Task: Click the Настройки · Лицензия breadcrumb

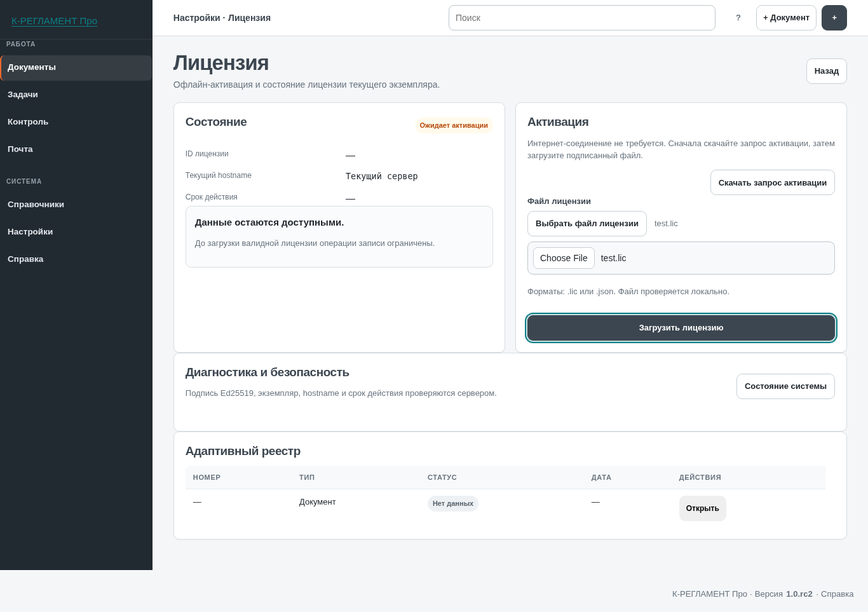Action: [222, 18]
